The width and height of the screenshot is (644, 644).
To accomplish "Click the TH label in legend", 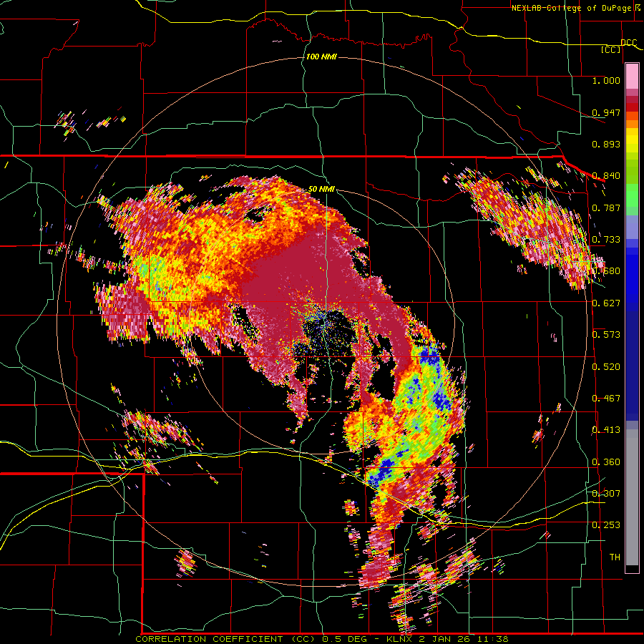I will click(x=615, y=557).
